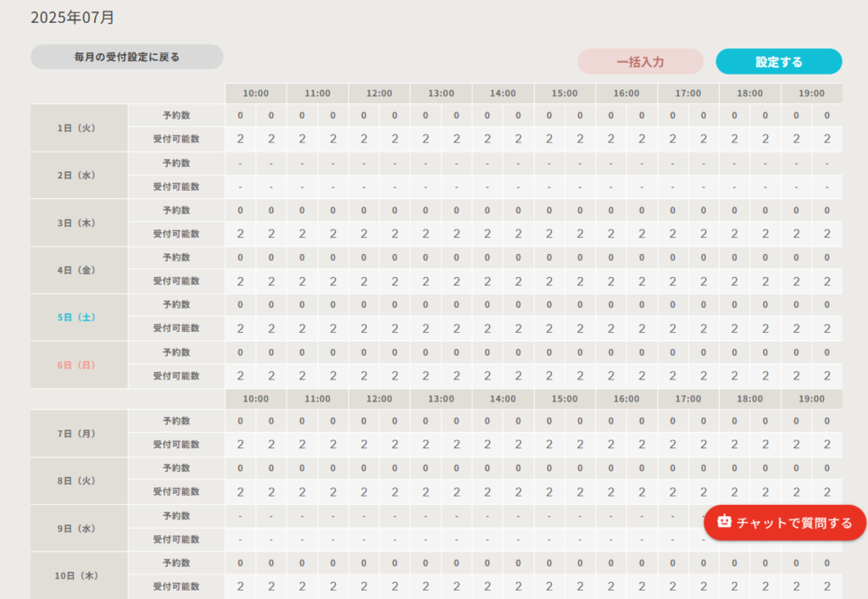Edit 1日 受付可能数 first cell under 10:00
This screenshot has width=868, height=599.
(x=241, y=139)
